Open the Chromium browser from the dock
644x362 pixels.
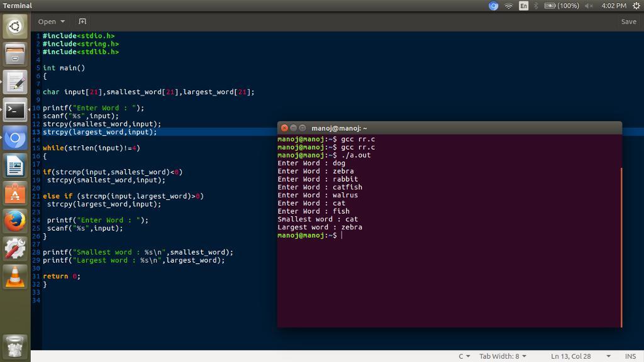tap(15, 138)
